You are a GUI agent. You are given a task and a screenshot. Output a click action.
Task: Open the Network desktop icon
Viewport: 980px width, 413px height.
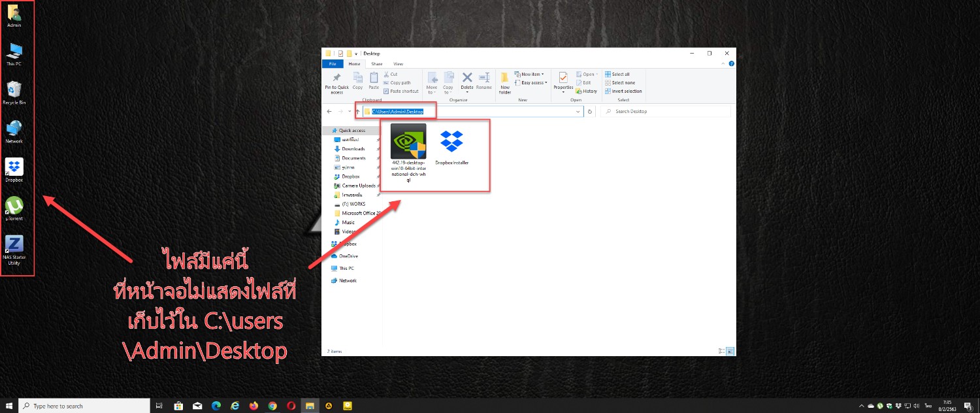(14, 131)
